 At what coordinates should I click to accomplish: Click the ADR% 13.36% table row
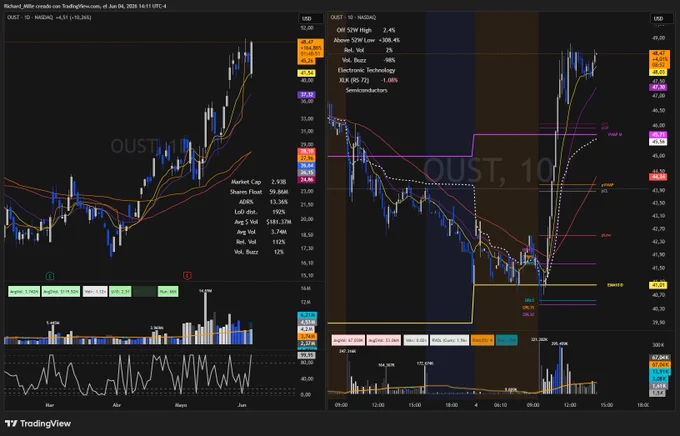coord(263,202)
